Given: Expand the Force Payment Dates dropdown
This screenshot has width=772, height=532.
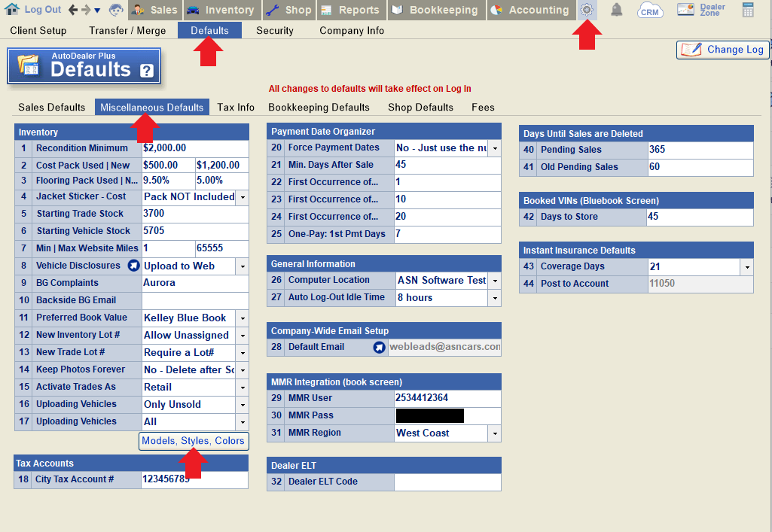Looking at the screenshot, I should [x=495, y=148].
